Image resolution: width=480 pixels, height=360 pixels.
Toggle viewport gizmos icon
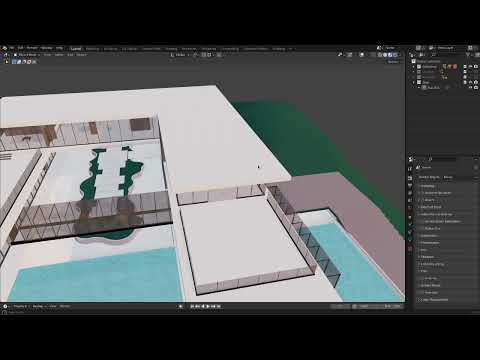349,55
